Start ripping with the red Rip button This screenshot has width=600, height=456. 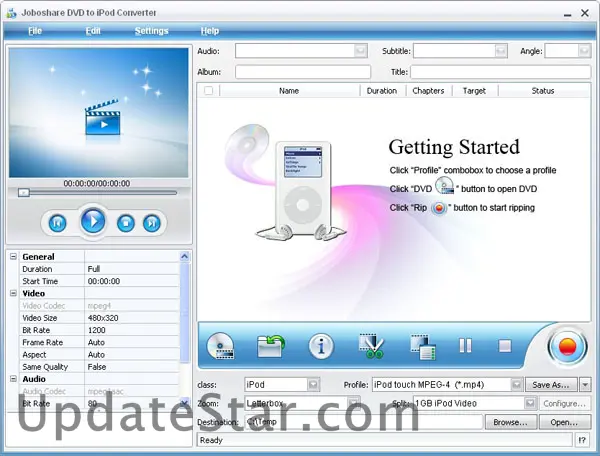pyautogui.click(x=567, y=347)
